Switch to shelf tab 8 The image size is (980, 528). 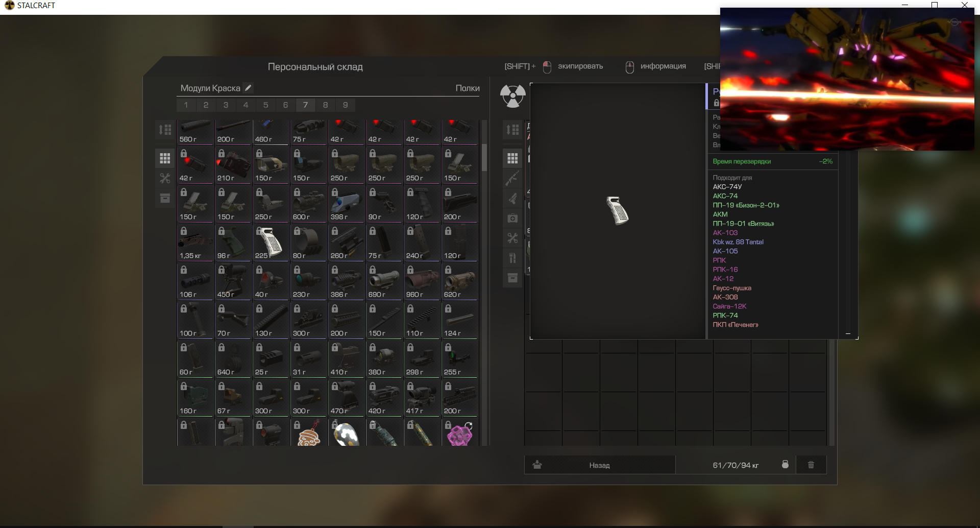point(325,105)
